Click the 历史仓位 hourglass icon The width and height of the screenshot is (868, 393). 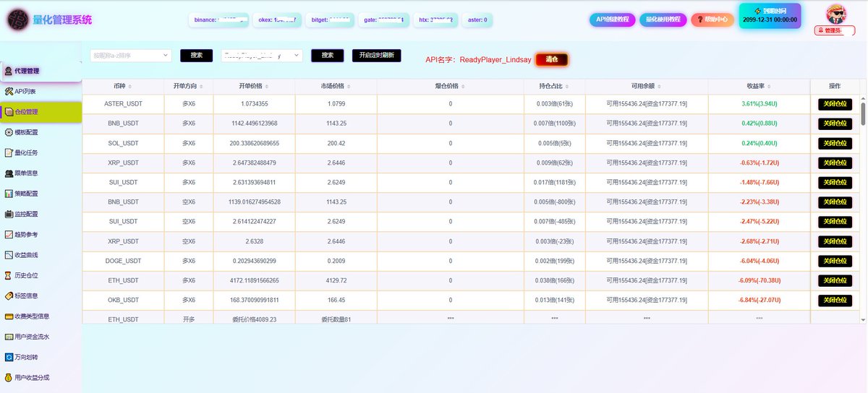(9, 275)
